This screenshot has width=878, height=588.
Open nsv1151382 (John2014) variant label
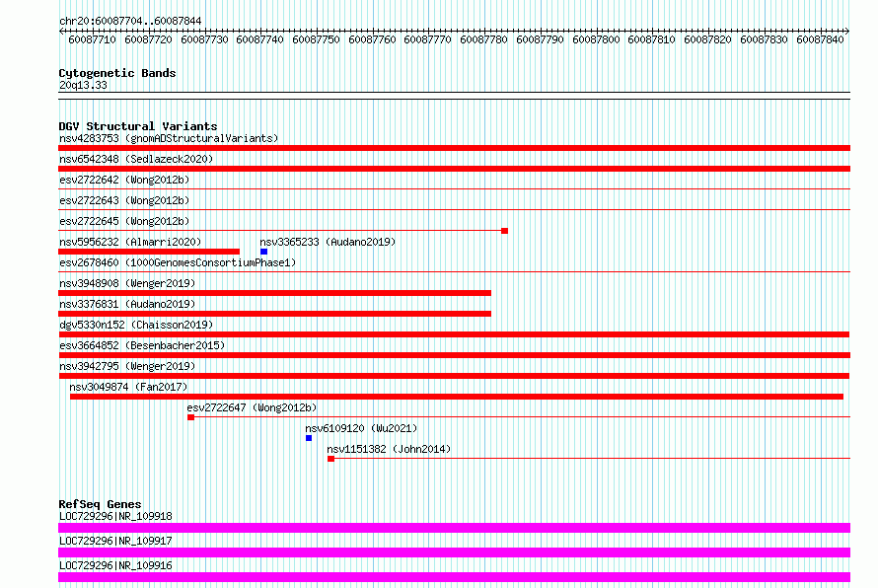389,449
